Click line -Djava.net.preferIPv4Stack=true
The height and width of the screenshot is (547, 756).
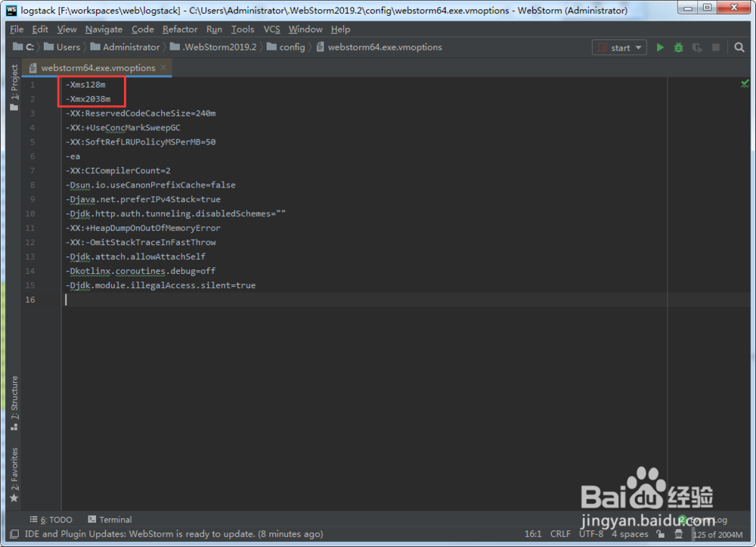pyautogui.click(x=143, y=199)
